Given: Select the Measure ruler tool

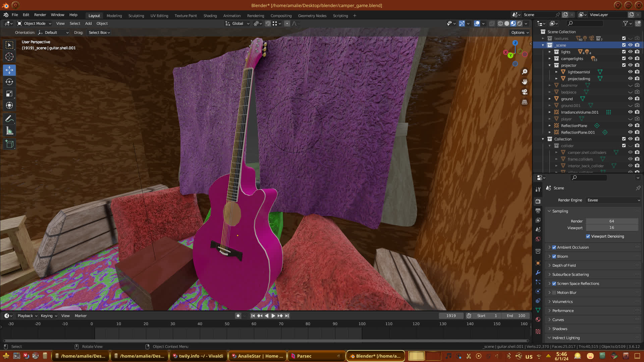Looking at the screenshot, I should point(9,131).
